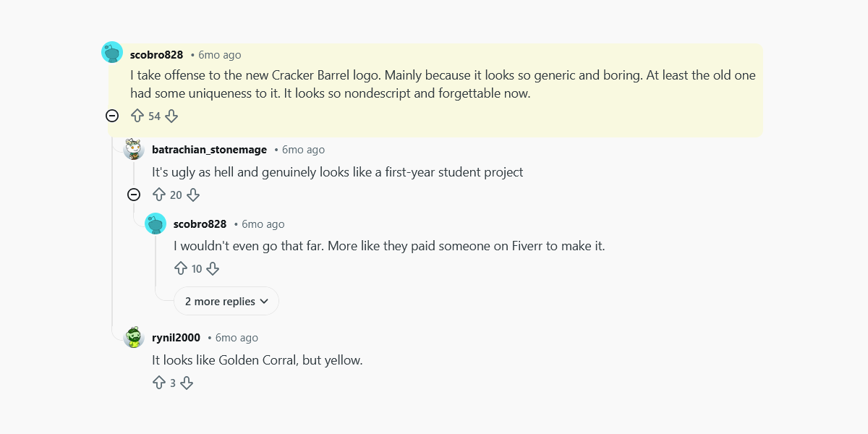Downvote scobro828's Fiverr reply
Image resolution: width=868 pixels, height=434 pixels.
[x=213, y=268]
